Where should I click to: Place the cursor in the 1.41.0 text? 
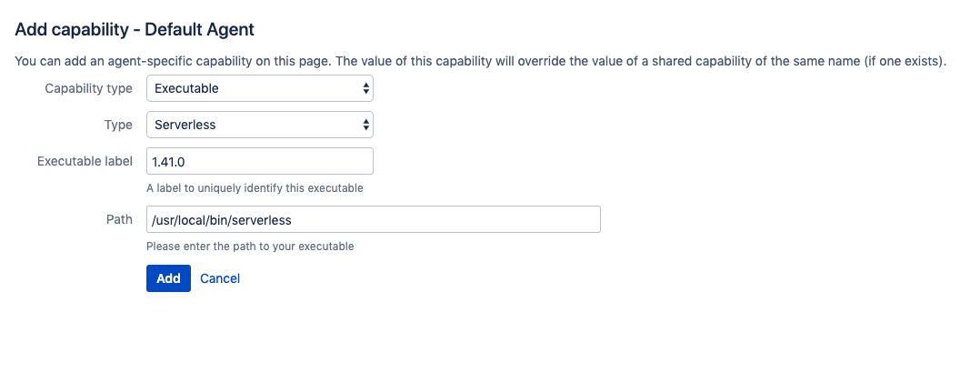[168, 162]
